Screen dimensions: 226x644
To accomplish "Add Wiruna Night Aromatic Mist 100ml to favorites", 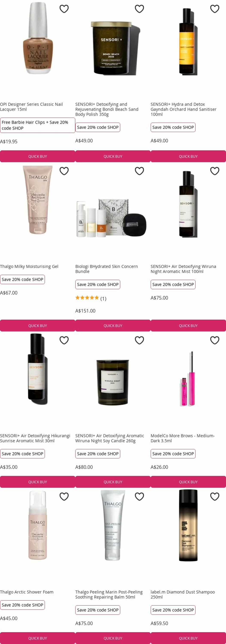I will tap(214, 171).
